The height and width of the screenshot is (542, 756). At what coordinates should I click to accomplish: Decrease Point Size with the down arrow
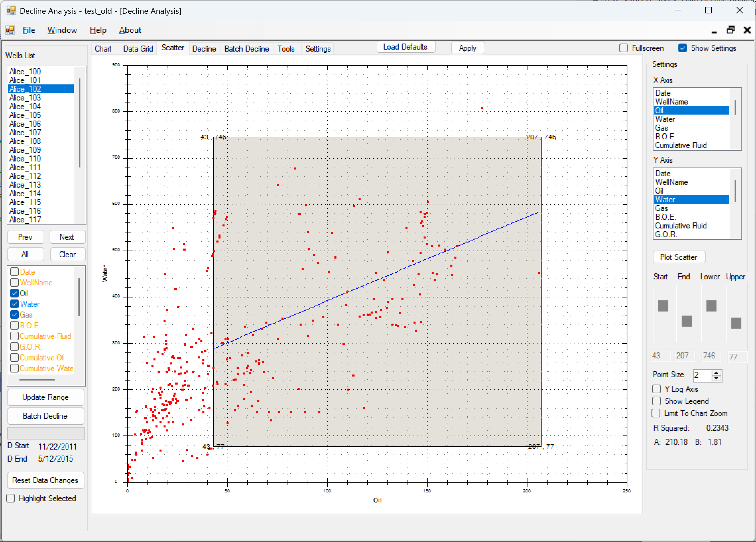click(716, 378)
